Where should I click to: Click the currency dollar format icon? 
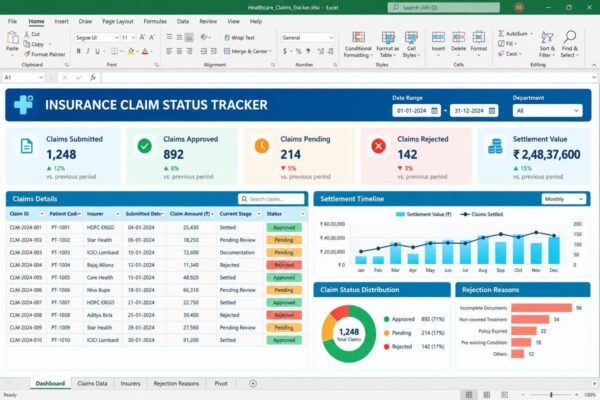point(285,51)
